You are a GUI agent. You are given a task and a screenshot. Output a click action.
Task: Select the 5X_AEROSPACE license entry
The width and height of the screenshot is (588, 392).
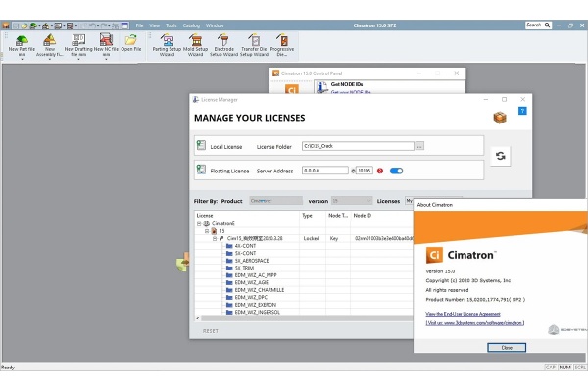tap(252, 261)
